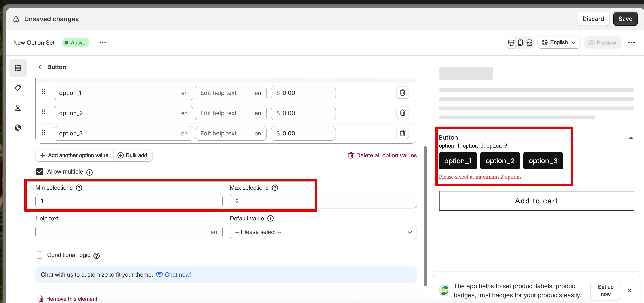Viewport: 644px width, 303px height.
Task: Click the Chat now! link
Action: click(178, 274)
